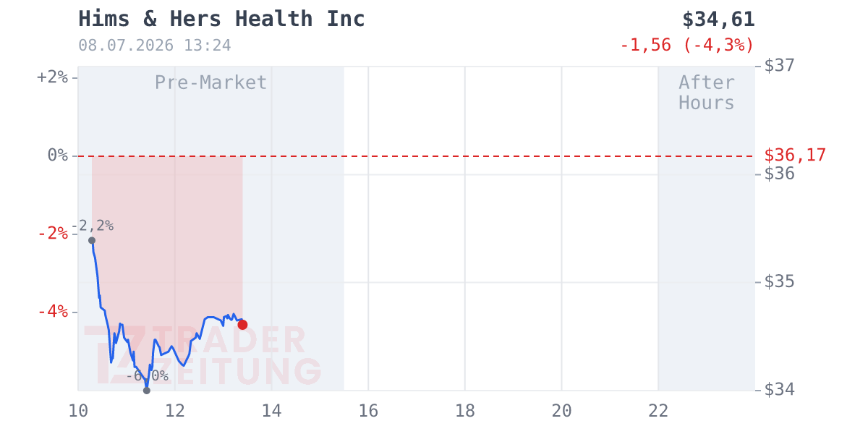This screenshot has width=868, height=434.
Task: Click the 08.07.2026 13:24 timestamp
Action: pyautogui.click(x=155, y=46)
